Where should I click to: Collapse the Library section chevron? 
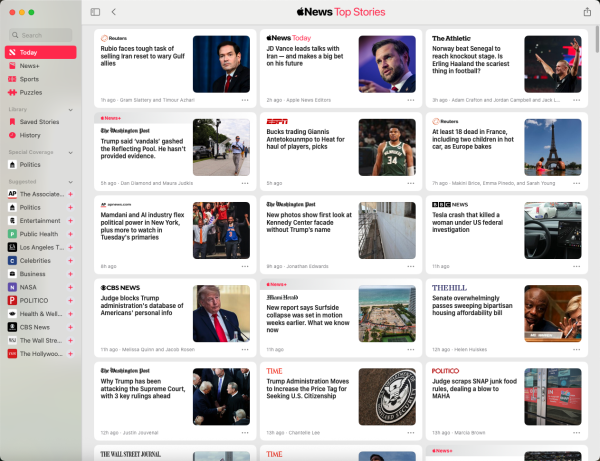(x=70, y=110)
